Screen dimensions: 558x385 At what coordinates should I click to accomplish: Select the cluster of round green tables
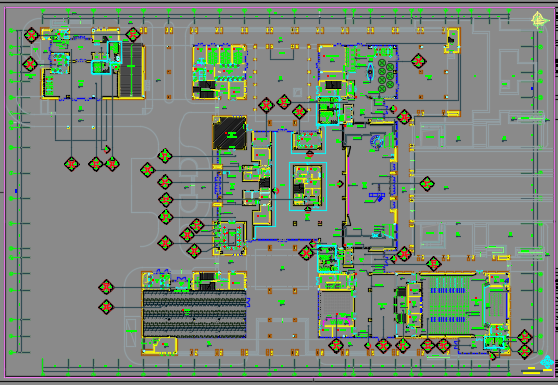click(386, 76)
